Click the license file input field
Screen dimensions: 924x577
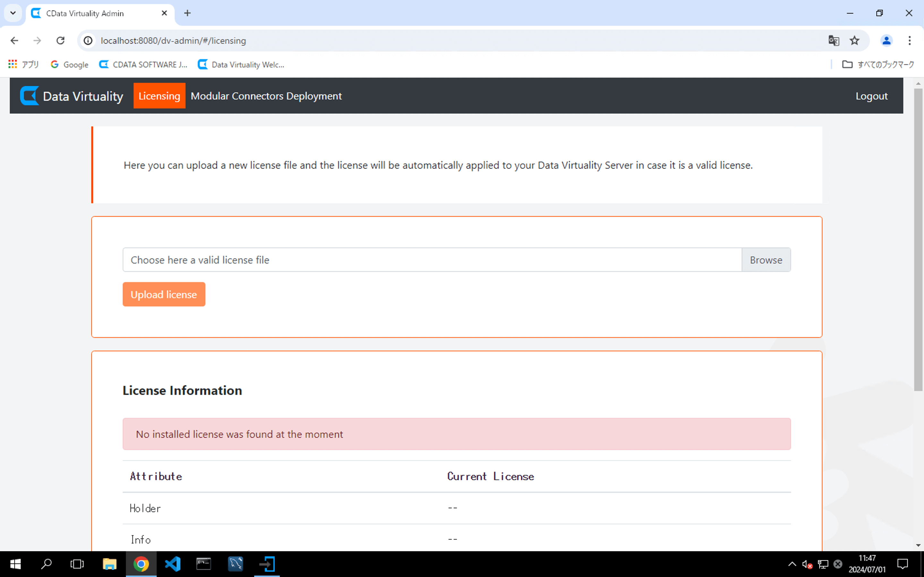point(432,260)
